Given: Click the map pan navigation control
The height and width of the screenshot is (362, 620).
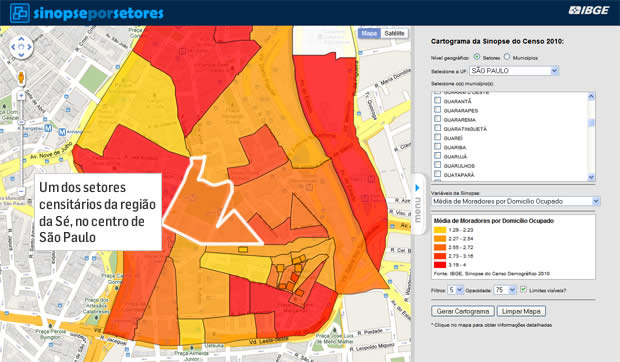Looking at the screenshot, I should click(21, 47).
